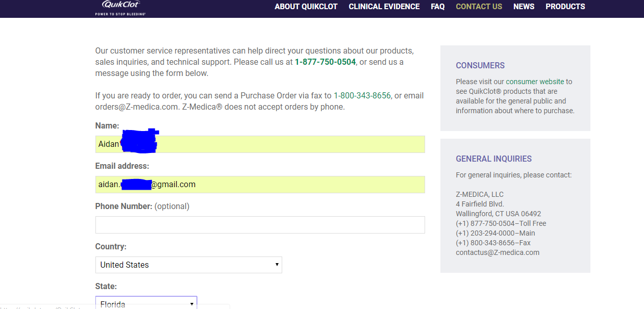Screen dimensions: 644x309
Task: Go to the Clinical Evidence page
Action: (384, 7)
